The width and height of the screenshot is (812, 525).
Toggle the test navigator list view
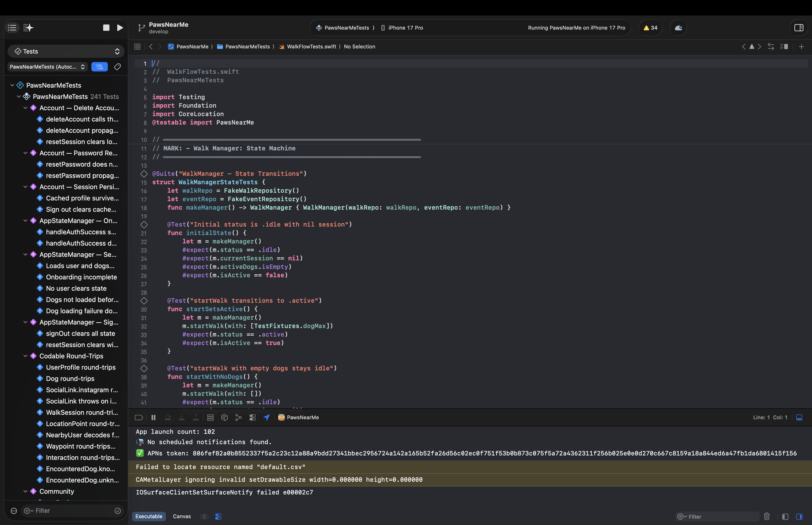tap(99, 67)
